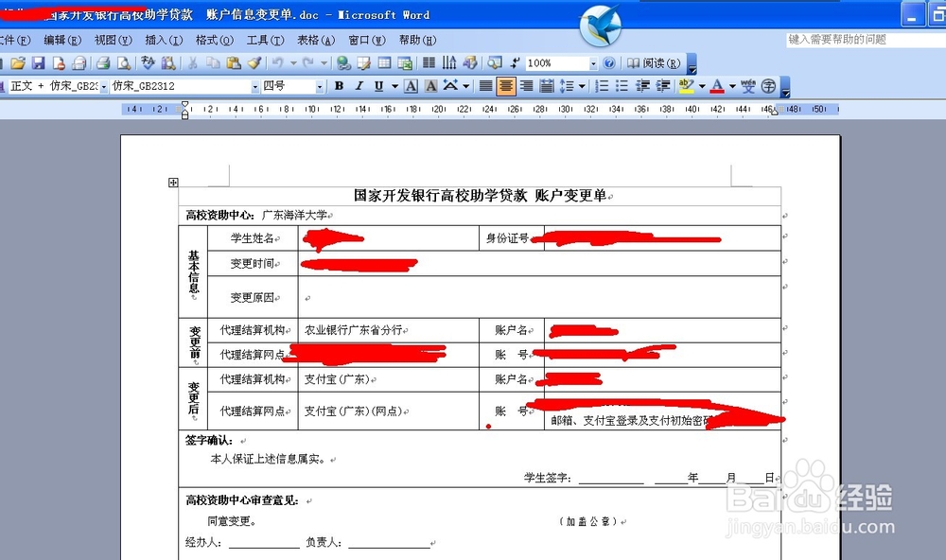
Task: Open the 格式(O) menu
Action: [x=214, y=40]
